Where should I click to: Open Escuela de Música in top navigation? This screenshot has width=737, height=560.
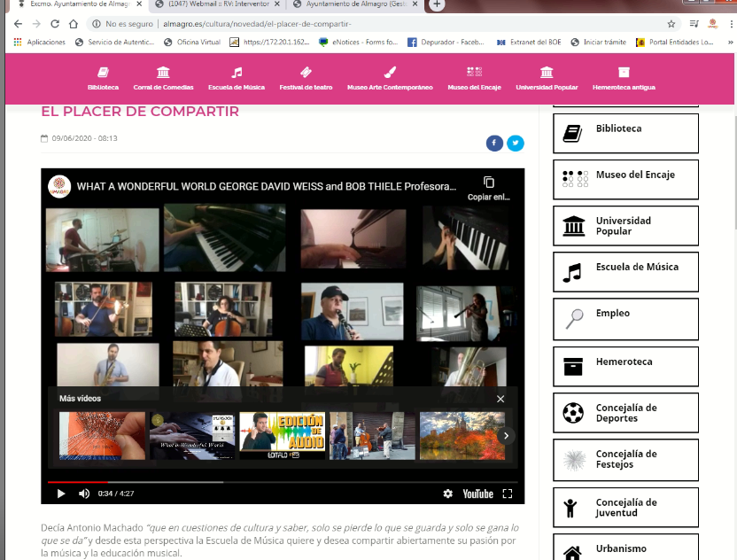(237, 78)
